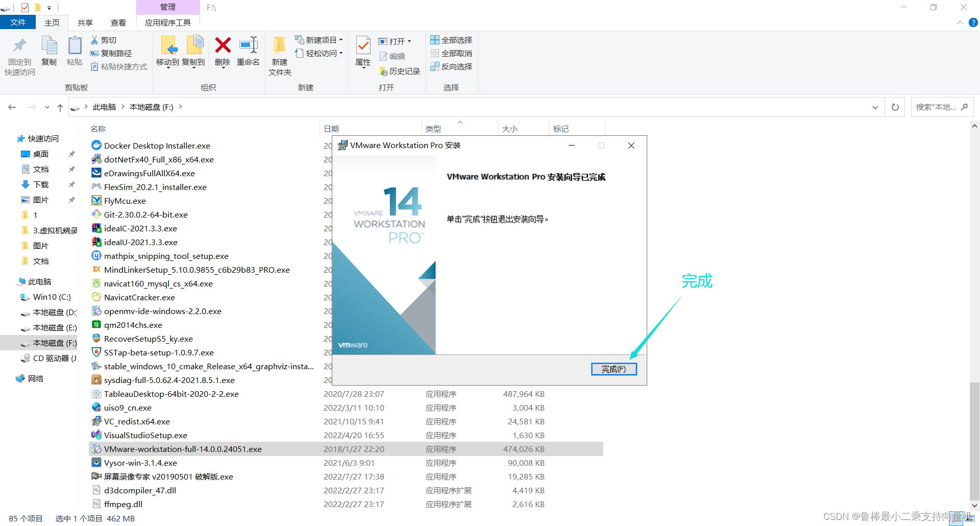Open 3.虚拟机烧录 folder in sidebar
This screenshot has width=980, height=526.
[49, 230]
